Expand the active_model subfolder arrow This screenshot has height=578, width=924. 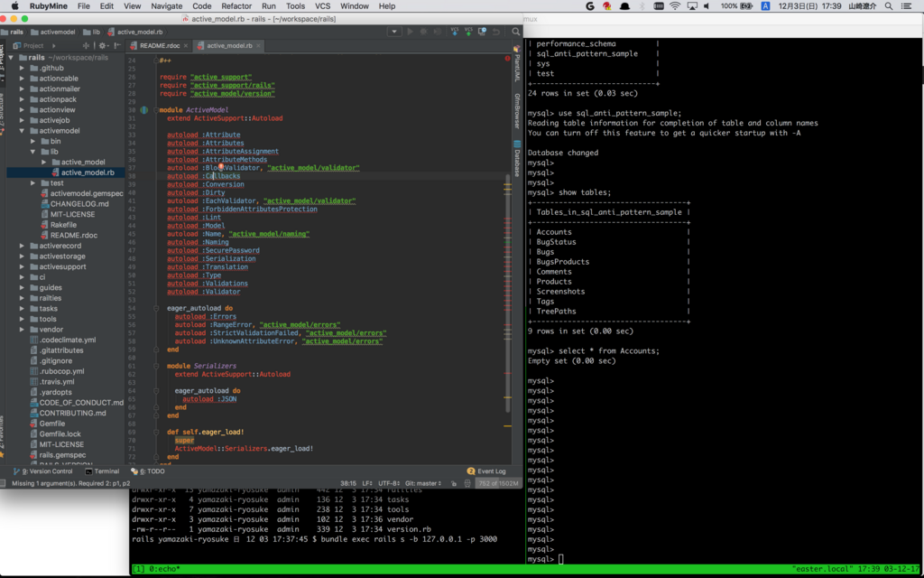[x=44, y=163]
